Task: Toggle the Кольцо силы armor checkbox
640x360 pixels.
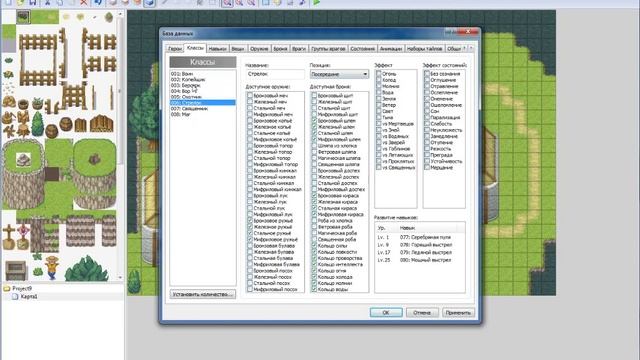Action: tap(314, 246)
